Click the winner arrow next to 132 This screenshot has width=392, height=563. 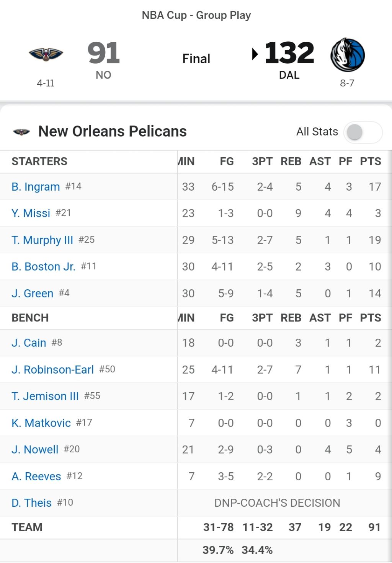point(255,54)
